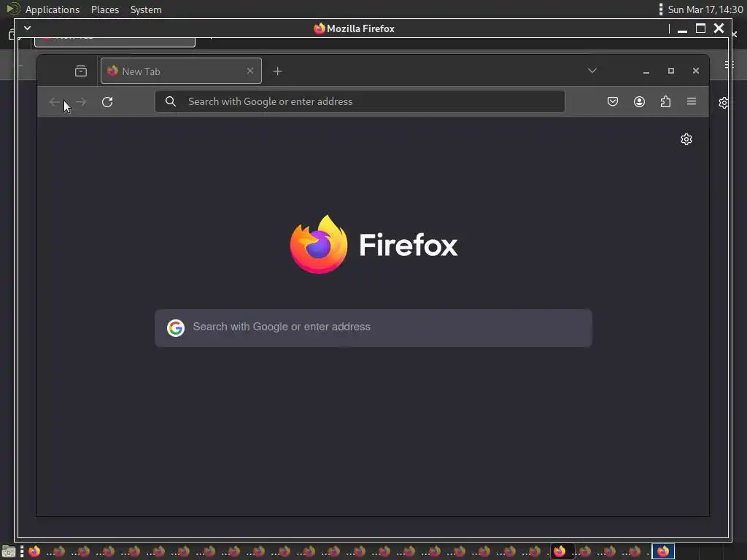
Task: Close the New Tab tab with its X
Action: pos(250,71)
